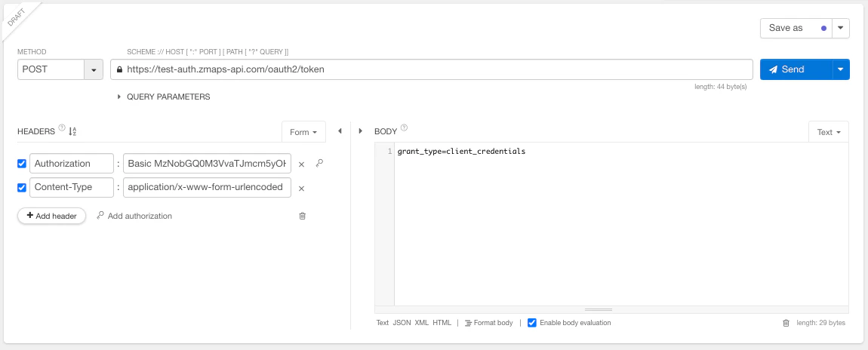Delete all headers with the trash icon
Image resolution: width=868 pixels, height=350 pixels.
pyautogui.click(x=302, y=216)
